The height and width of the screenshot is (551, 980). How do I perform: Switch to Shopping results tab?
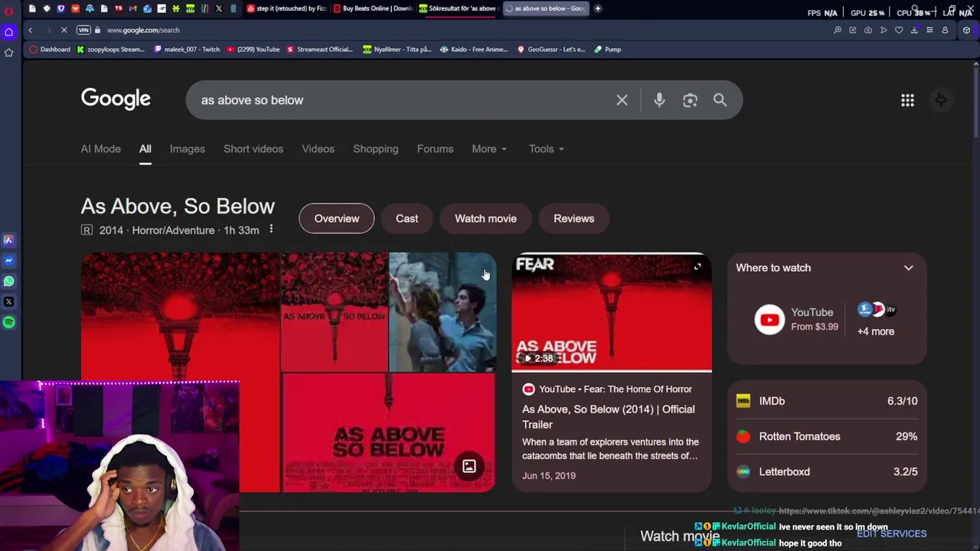pyautogui.click(x=376, y=149)
